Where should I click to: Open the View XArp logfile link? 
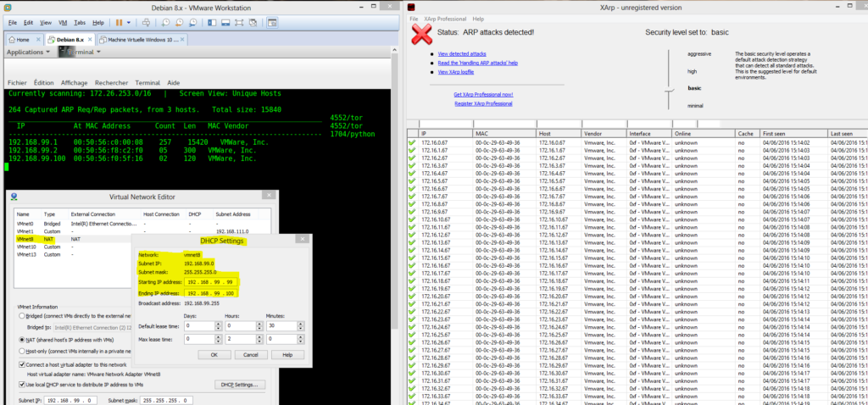coord(455,72)
